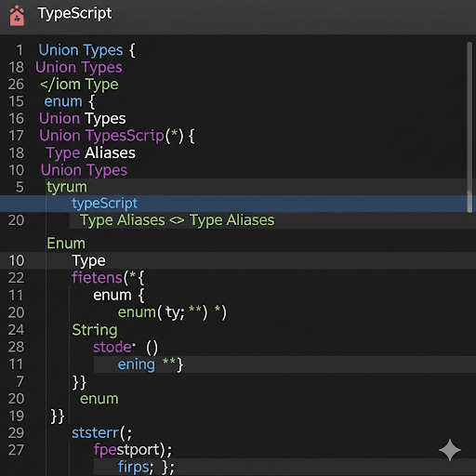476x476 pixels.
Task: Click 'enum {' on line 11
Action: click(119, 295)
